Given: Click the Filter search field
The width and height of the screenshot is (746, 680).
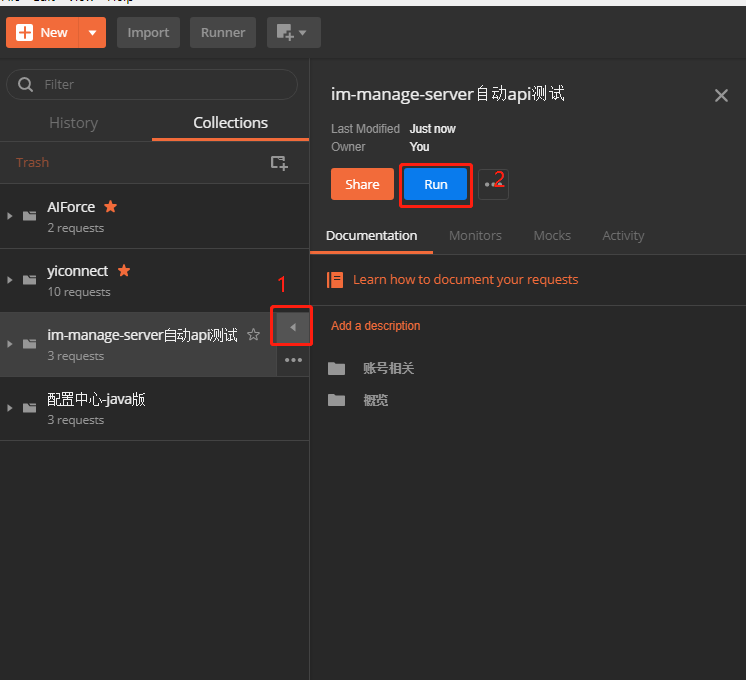Looking at the screenshot, I should pyautogui.click(x=152, y=84).
